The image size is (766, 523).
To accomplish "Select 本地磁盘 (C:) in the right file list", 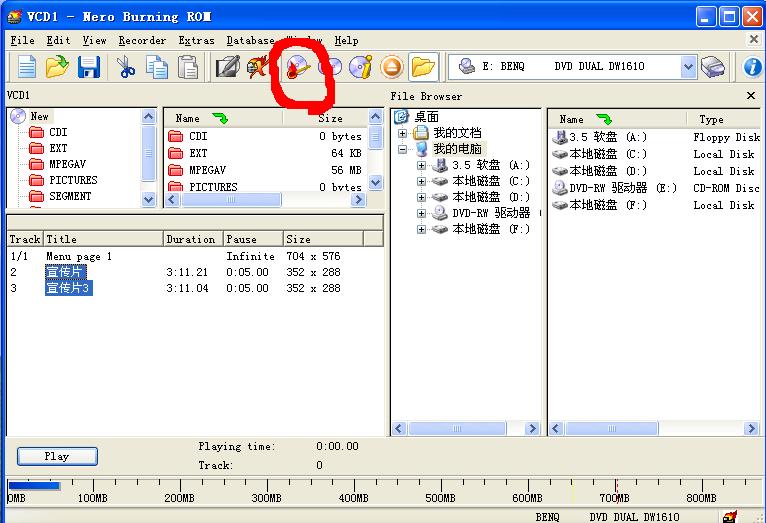I will [x=599, y=154].
